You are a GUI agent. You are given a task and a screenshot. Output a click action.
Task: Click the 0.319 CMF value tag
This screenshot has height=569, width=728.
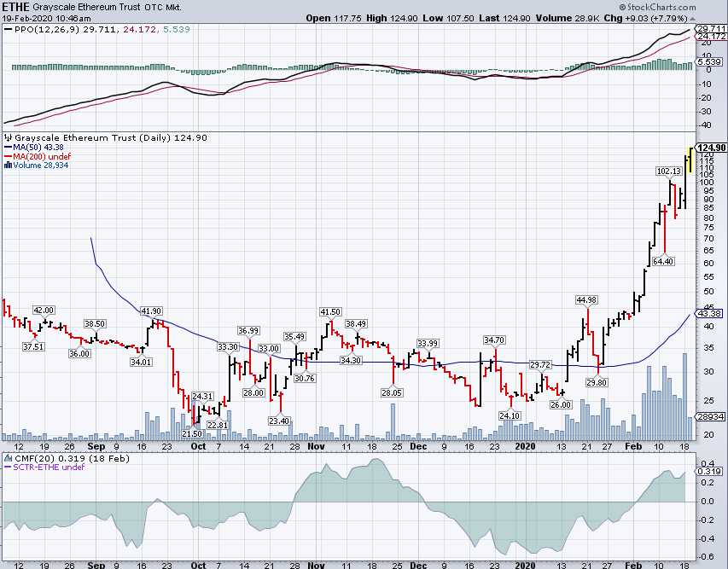point(709,470)
